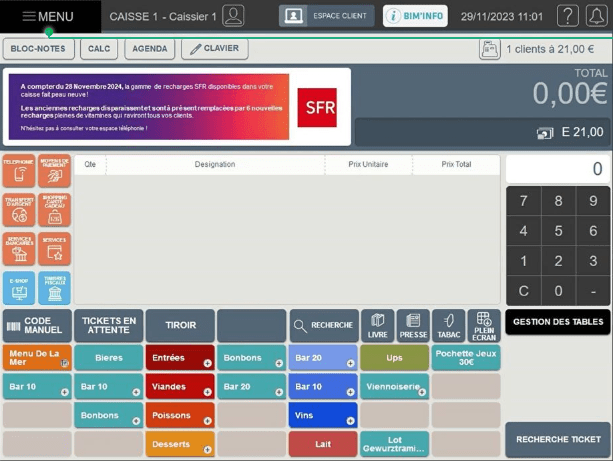Select the Lot Gewurztrami... button
The height and width of the screenshot is (463, 613).
[394, 444]
